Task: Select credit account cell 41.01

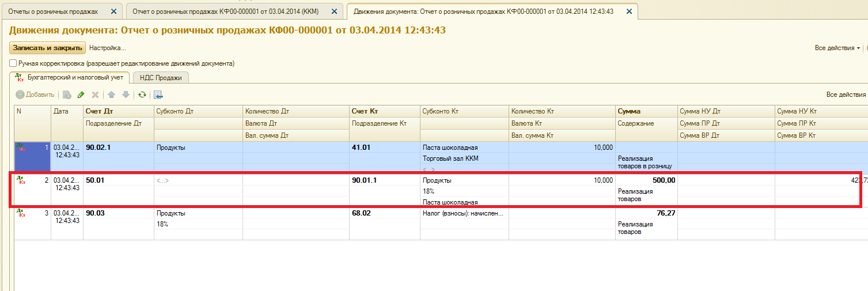Action: [385, 148]
